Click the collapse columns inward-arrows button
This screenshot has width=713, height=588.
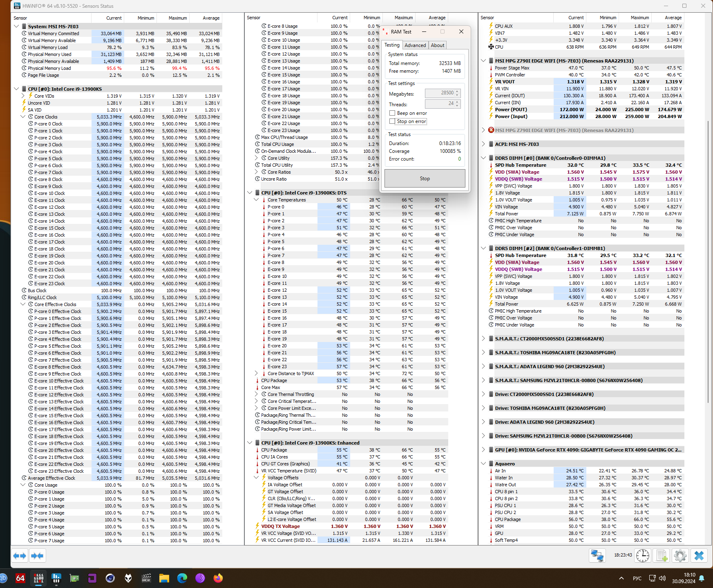[37, 556]
